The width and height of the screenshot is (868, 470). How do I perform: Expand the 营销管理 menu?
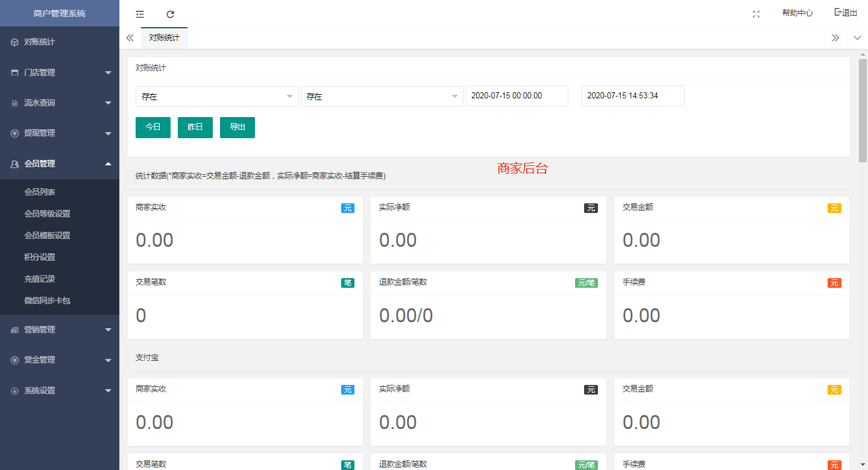click(60, 329)
